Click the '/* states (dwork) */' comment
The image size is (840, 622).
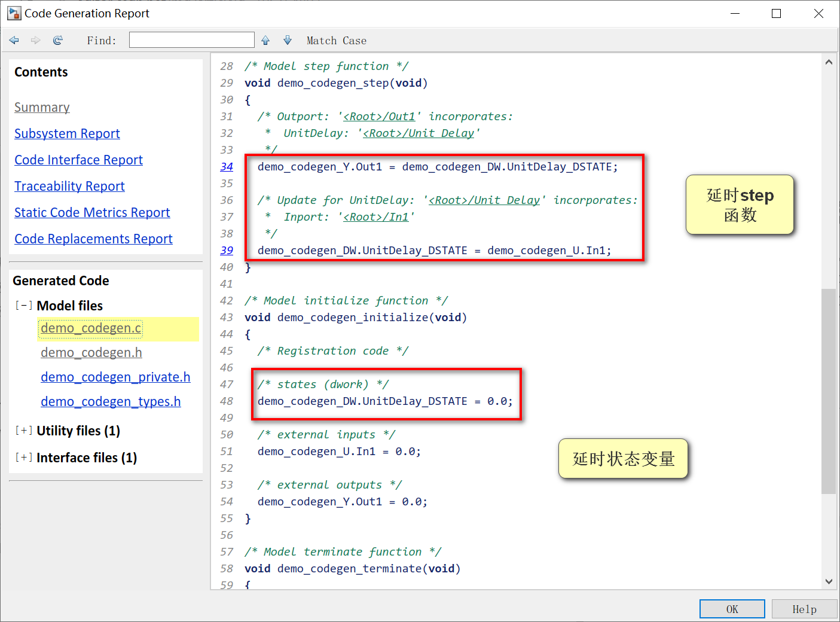[323, 385]
